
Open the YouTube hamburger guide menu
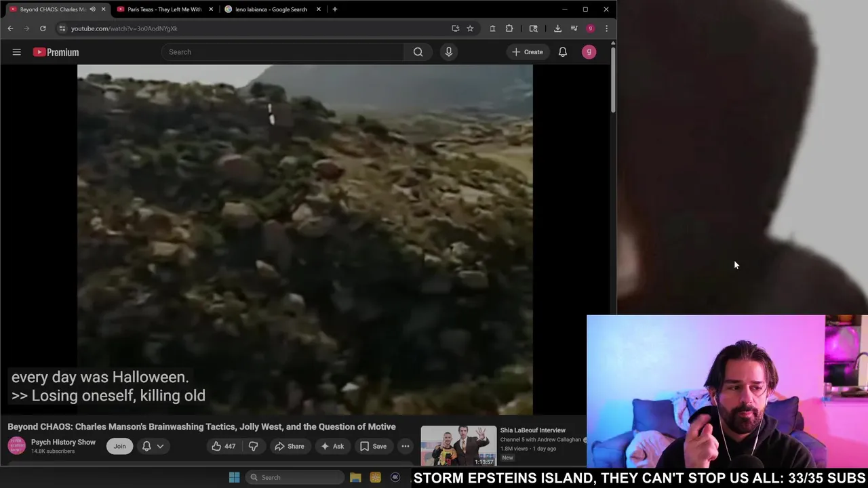[16, 52]
